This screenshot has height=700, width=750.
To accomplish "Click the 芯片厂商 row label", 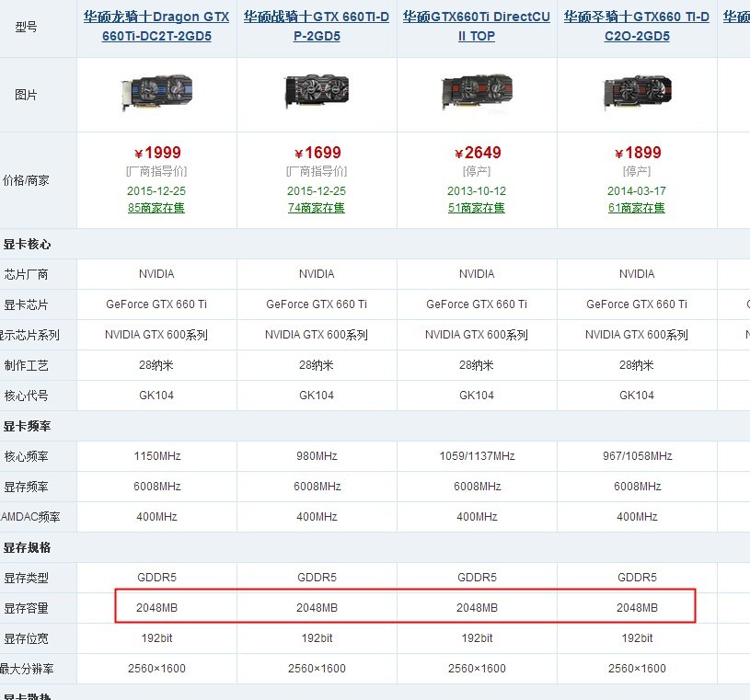I will click(26, 274).
